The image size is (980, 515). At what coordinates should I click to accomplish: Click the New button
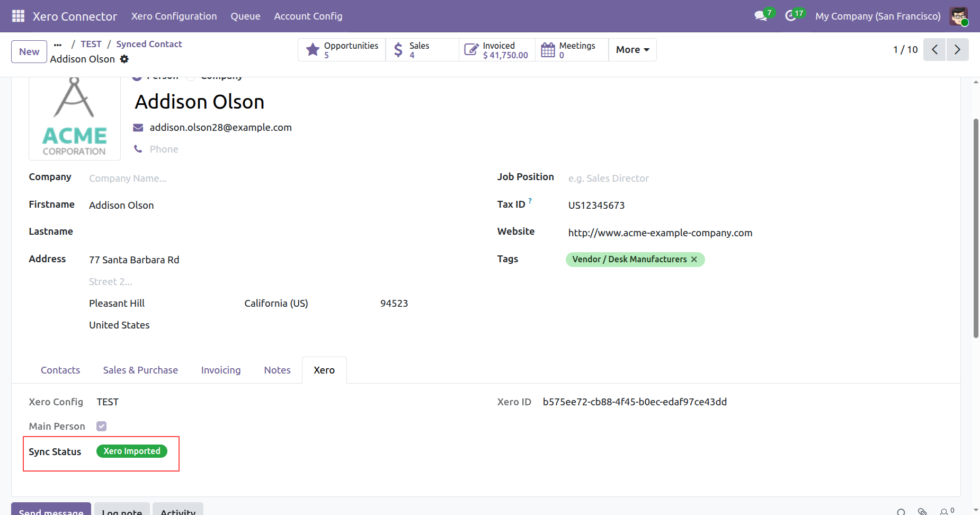[29, 51]
